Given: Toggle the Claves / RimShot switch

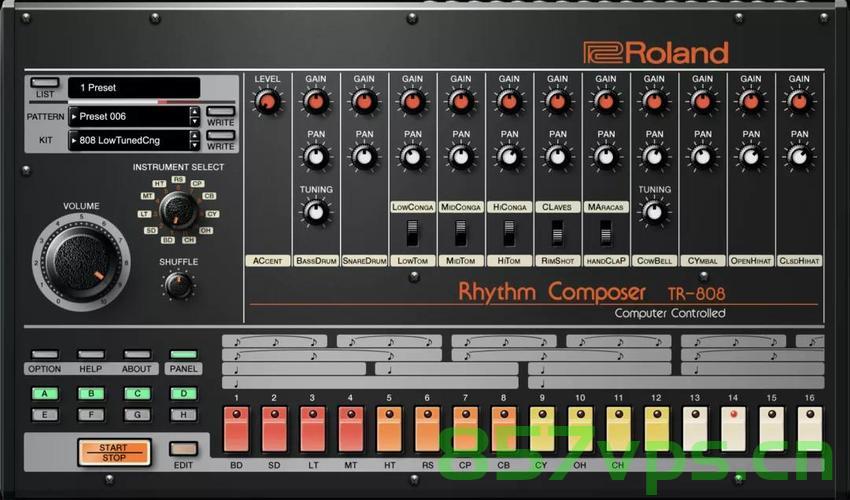Looking at the screenshot, I should click(x=557, y=233).
